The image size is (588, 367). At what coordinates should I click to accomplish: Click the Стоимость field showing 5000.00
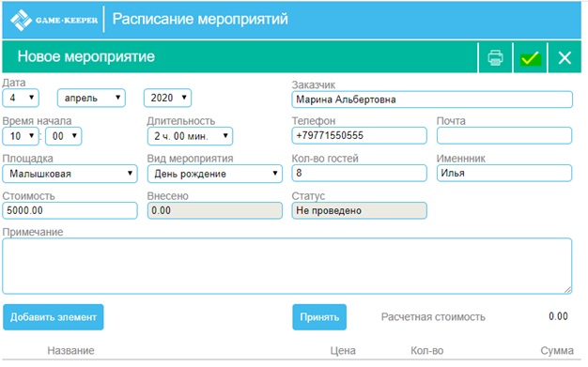pyautogui.click(x=70, y=210)
